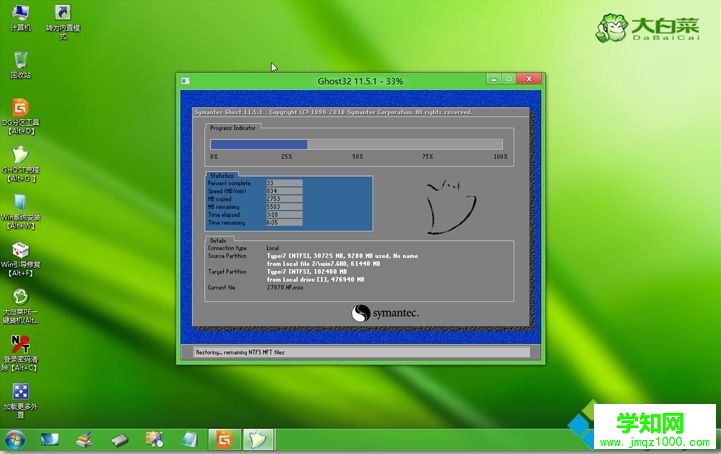Launch Win系统安装 (Alt+W) desktop icon
Viewport: 721px width, 454px height.
coord(21,211)
